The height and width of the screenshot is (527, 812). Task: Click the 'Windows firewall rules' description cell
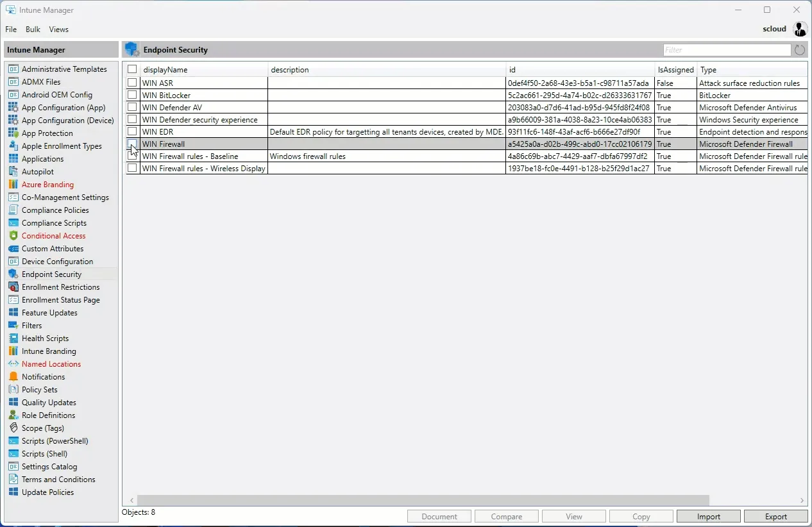coord(387,156)
